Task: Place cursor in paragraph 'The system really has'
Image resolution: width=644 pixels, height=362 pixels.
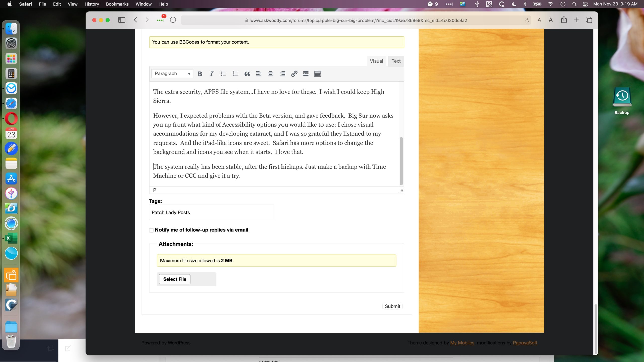Action: 269,171
